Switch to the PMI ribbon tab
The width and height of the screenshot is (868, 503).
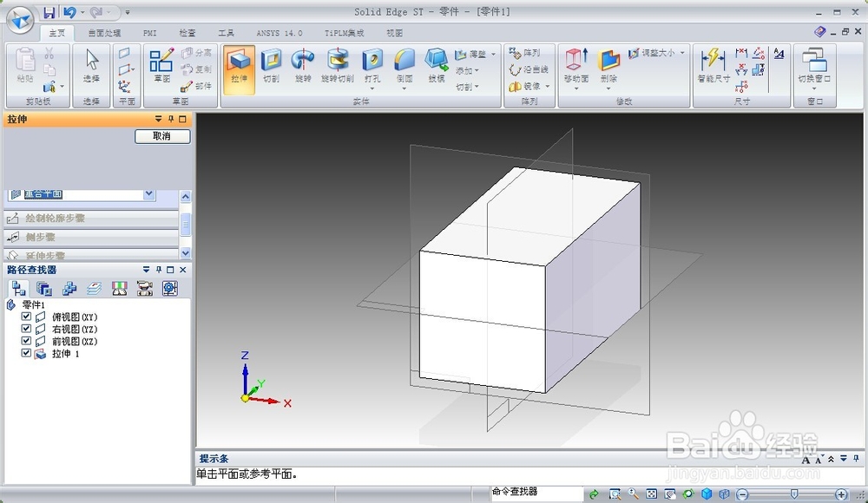[149, 33]
